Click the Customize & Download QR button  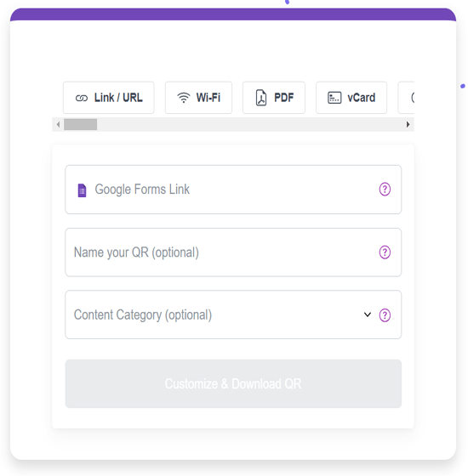233,383
